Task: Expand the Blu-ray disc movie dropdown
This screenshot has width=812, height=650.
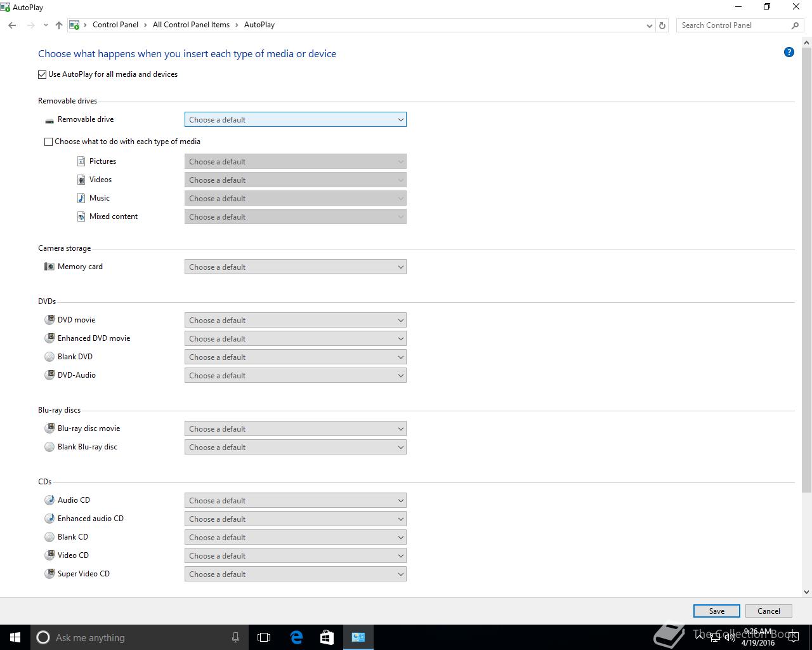Action: point(296,428)
